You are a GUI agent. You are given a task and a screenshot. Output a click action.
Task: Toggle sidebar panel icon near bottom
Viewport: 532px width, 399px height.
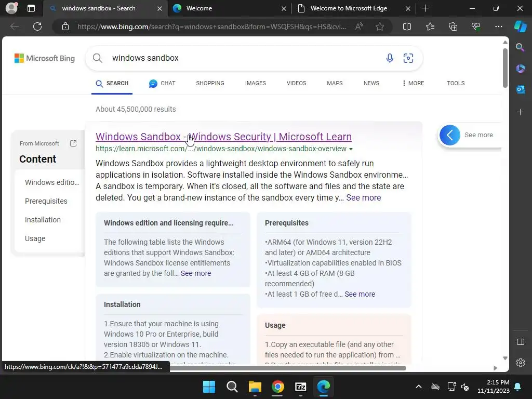tap(520, 342)
